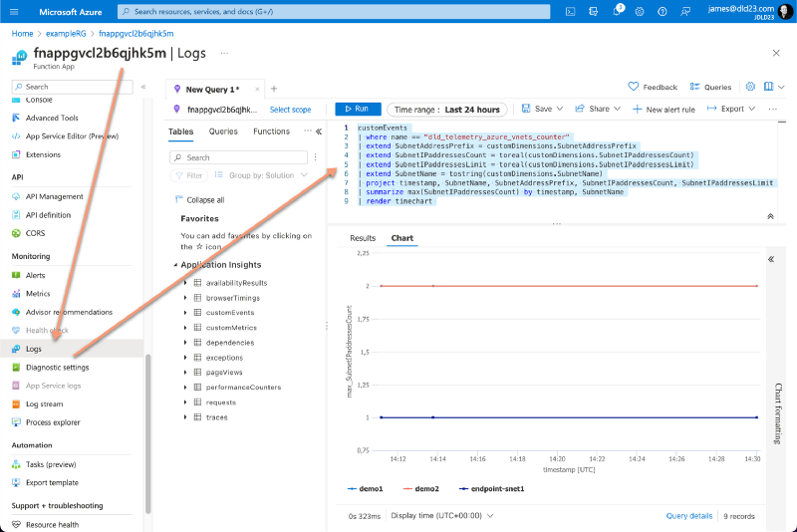Open portal settings gear in header
The height and width of the screenshot is (532, 797).
tap(640, 12)
